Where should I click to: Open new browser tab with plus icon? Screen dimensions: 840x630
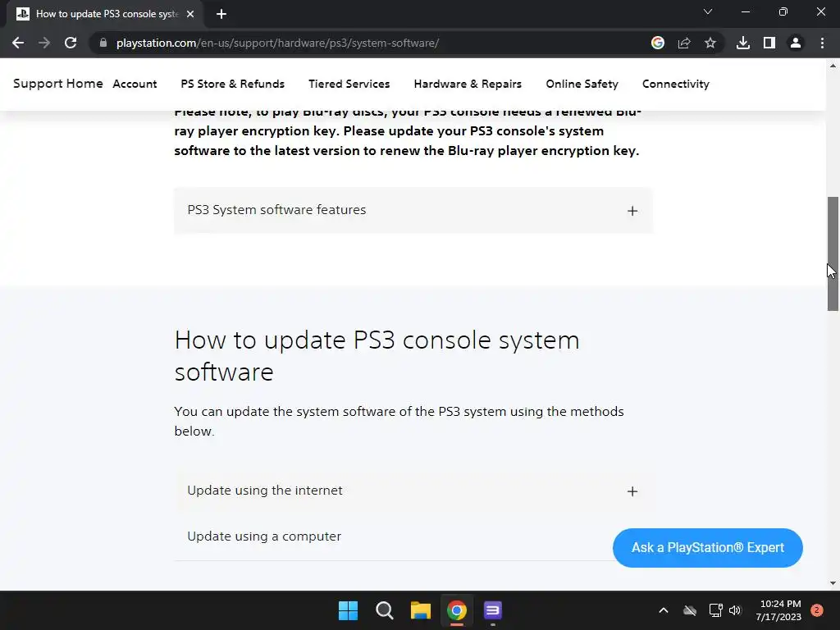(221, 14)
